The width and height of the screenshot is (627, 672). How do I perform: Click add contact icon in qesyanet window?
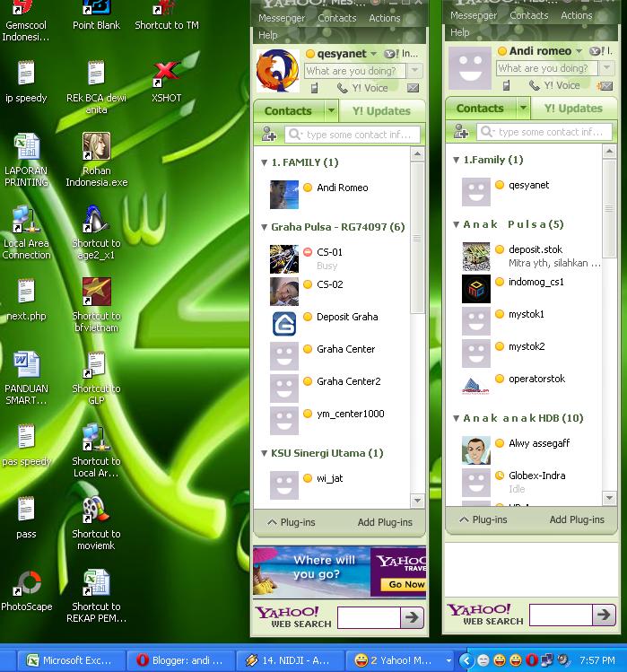[269, 135]
